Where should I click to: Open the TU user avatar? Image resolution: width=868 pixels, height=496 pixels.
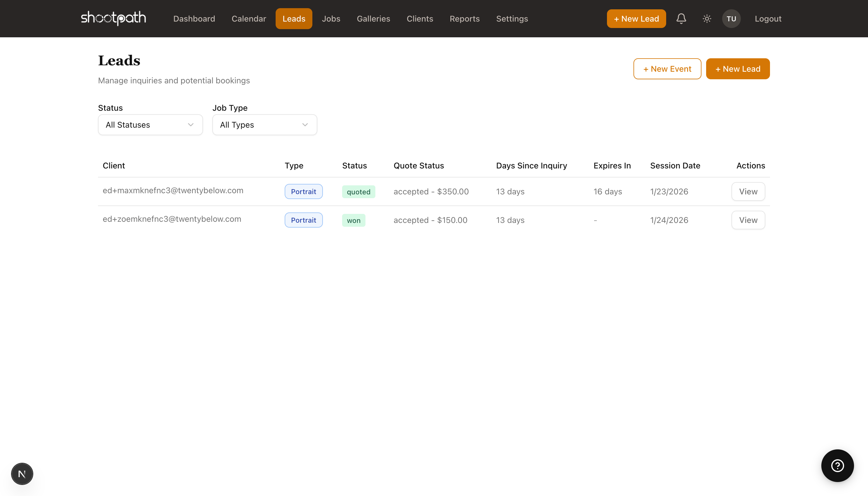731,19
